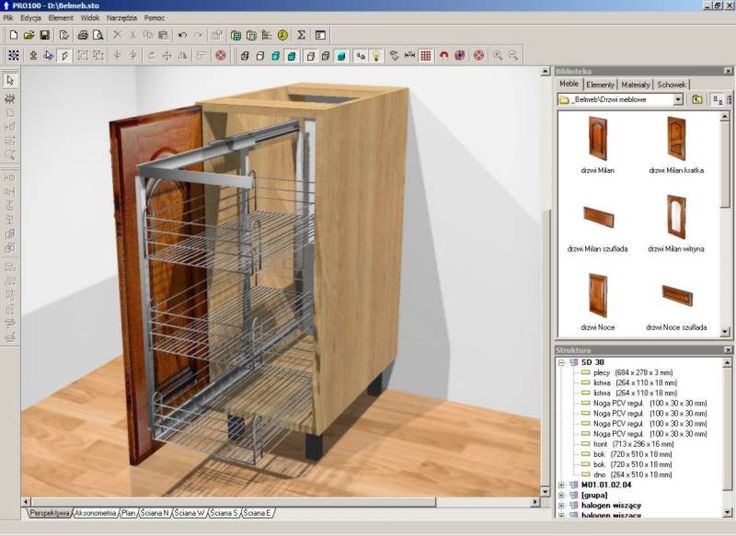736x536 pixels.
Task: Open the Widok menu
Action: pyautogui.click(x=90, y=18)
